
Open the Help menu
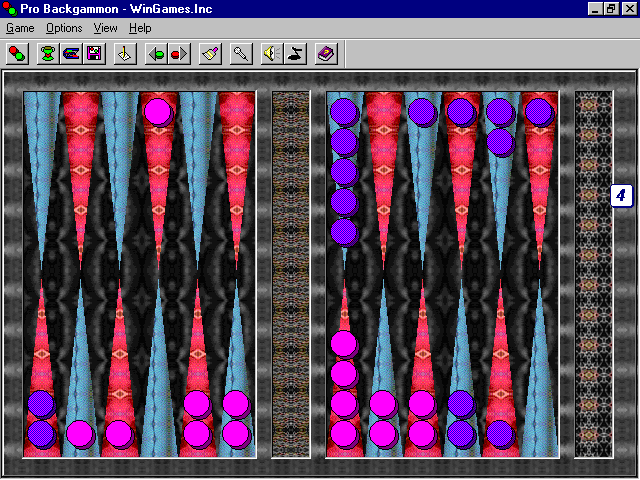click(x=140, y=28)
